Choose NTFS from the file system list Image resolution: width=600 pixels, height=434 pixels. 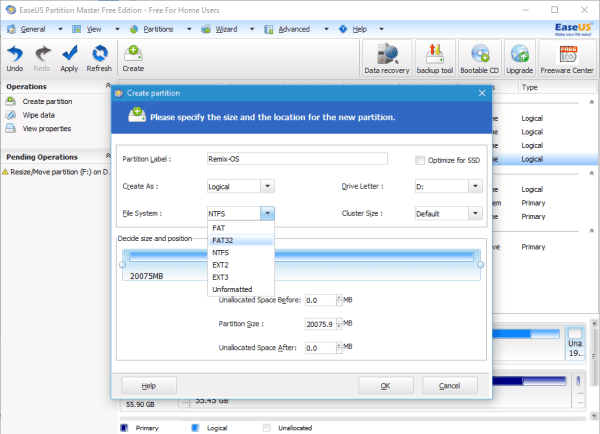[x=241, y=253]
